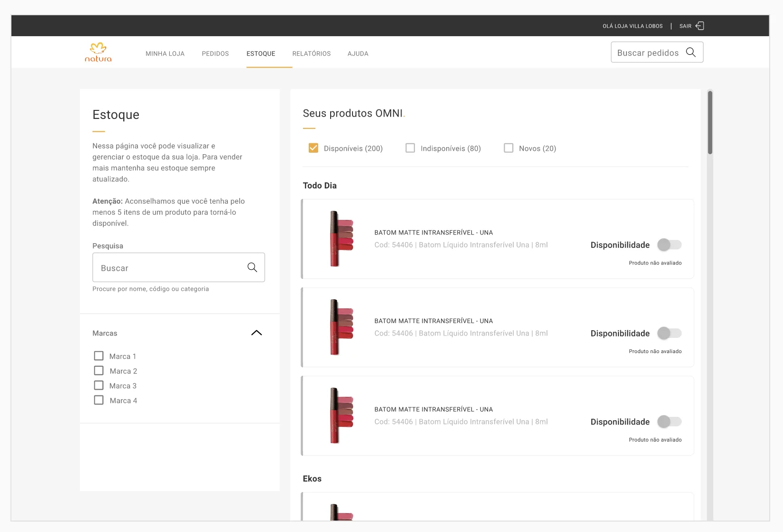Select the Marca 3 checkbox
783x532 pixels.
(x=98, y=385)
